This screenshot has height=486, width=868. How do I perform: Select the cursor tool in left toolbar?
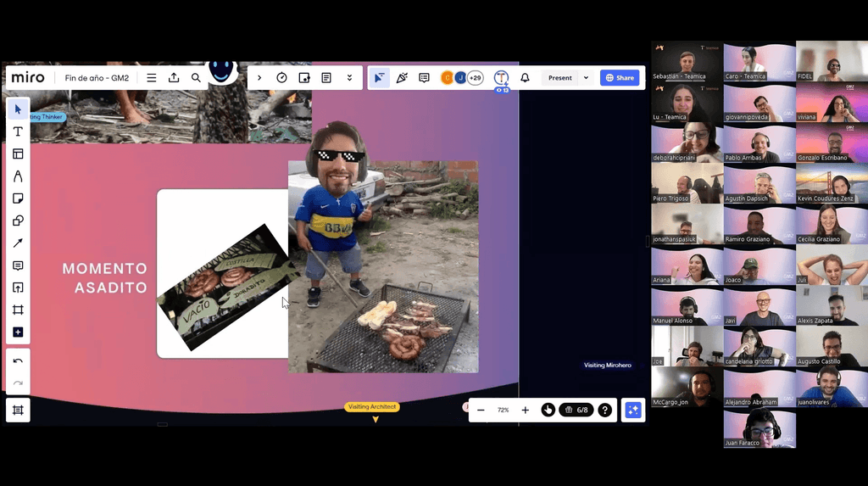[x=18, y=109]
